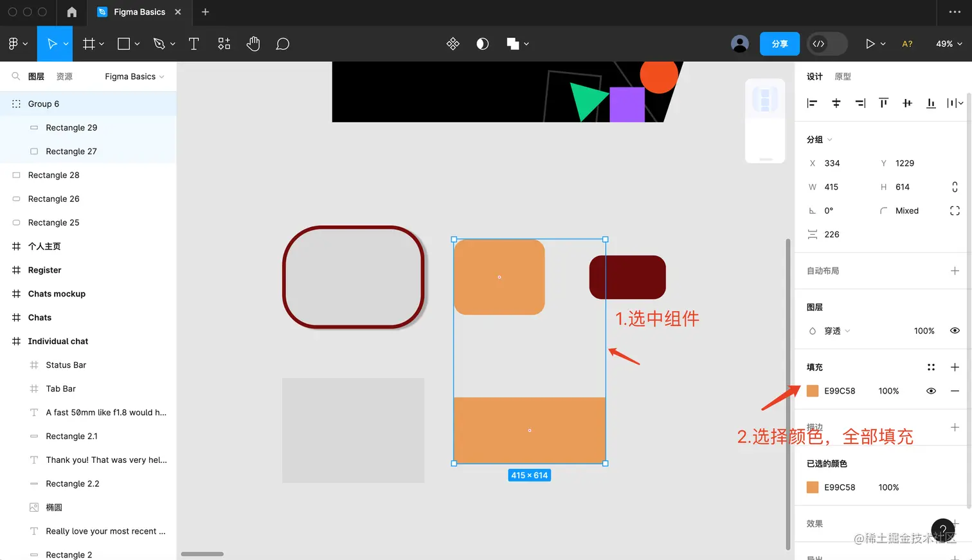Switch to the Assets tab
Image resolution: width=972 pixels, height=560 pixels.
click(64, 77)
